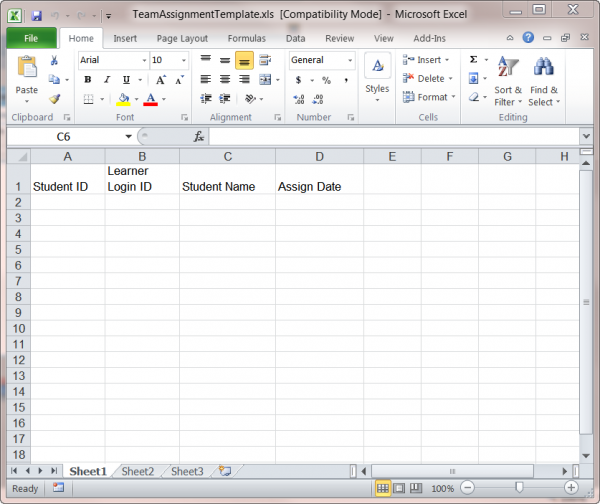This screenshot has height=504, width=600.
Task: Click the AutoSum sigma icon
Action: click(473, 60)
